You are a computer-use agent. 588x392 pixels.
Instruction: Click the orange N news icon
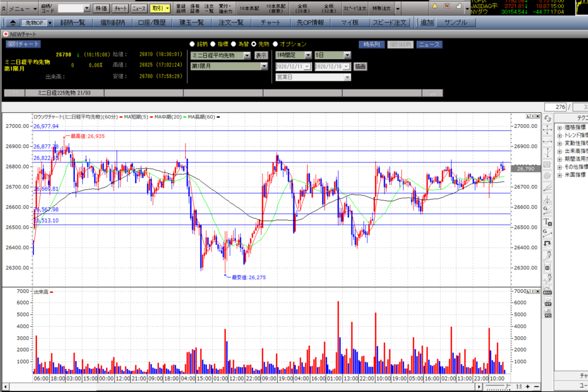pos(447,6)
